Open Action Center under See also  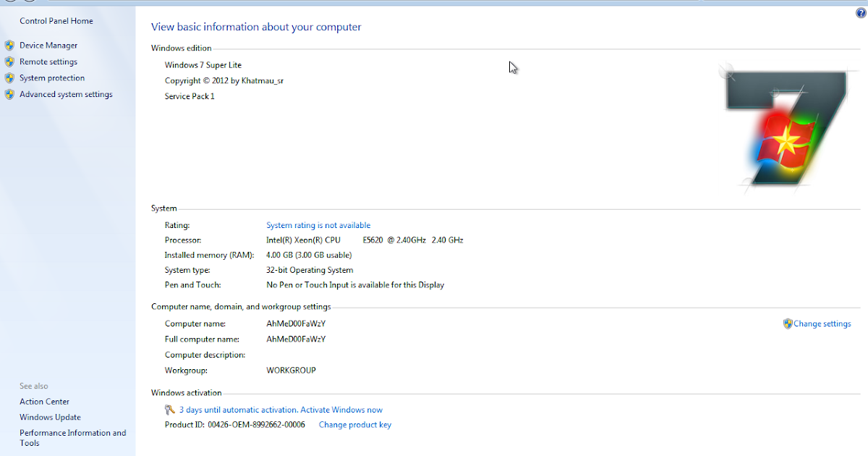point(45,402)
